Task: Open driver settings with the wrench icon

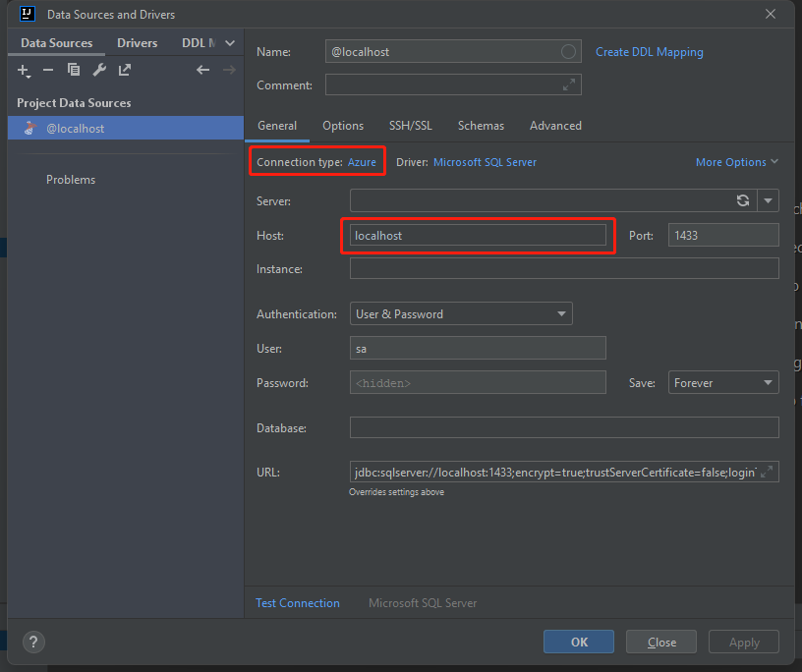Action: pos(98,70)
